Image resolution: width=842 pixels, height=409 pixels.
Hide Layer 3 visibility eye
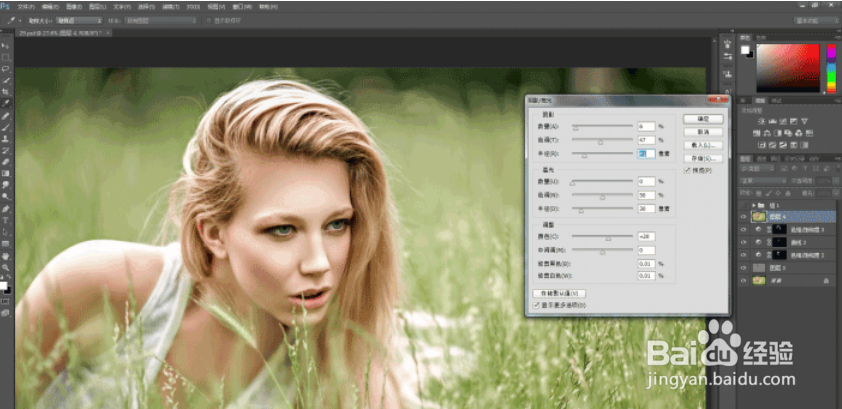pyautogui.click(x=744, y=267)
